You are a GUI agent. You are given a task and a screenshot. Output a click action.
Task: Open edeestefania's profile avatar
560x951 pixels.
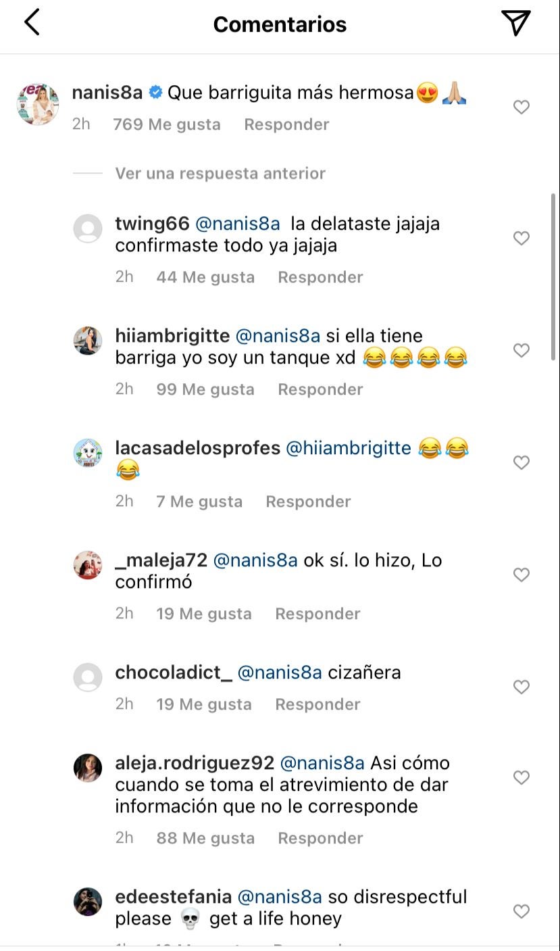point(88,902)
